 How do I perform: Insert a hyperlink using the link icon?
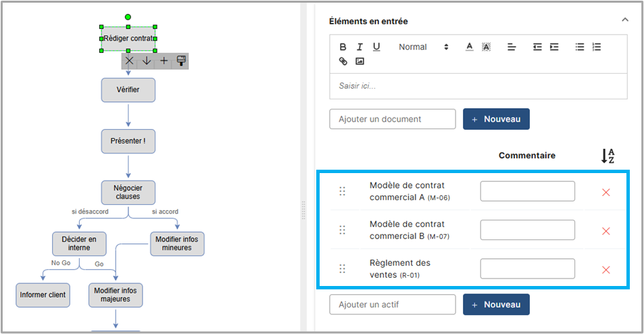pos(343,62)
